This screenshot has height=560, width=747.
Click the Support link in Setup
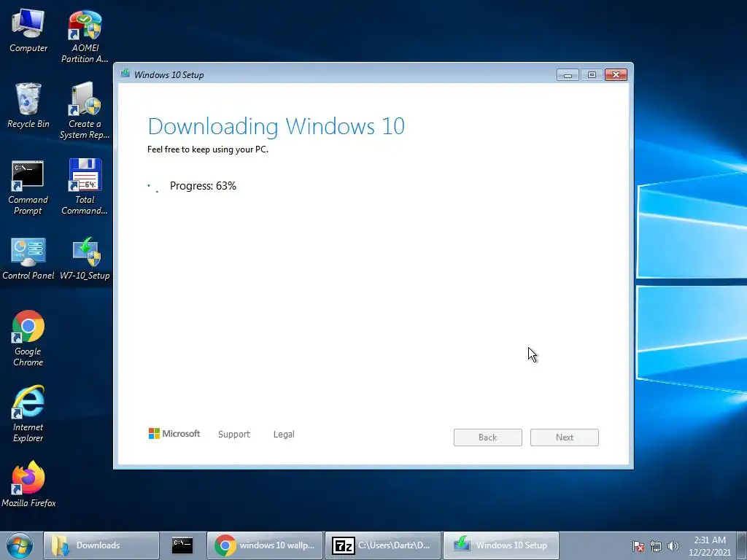tap(234, 435)
